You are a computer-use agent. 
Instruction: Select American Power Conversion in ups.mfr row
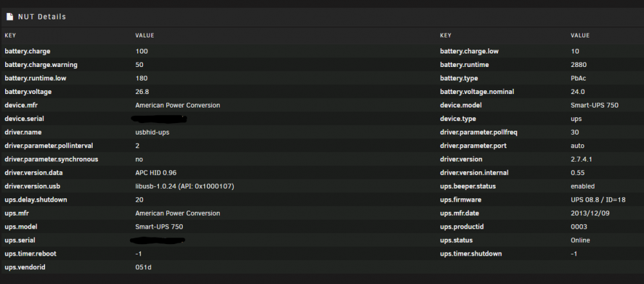[x=178, y=213]
